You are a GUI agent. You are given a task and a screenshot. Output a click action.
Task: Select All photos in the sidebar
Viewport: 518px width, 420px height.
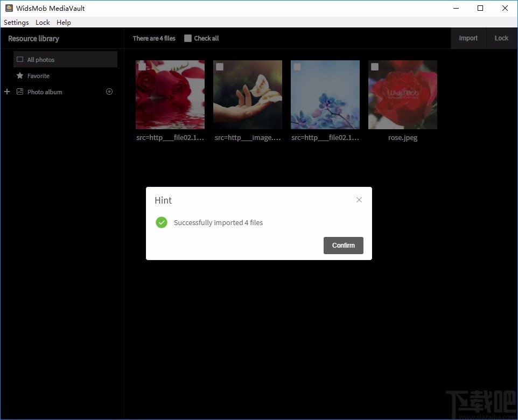pos(40,59)
